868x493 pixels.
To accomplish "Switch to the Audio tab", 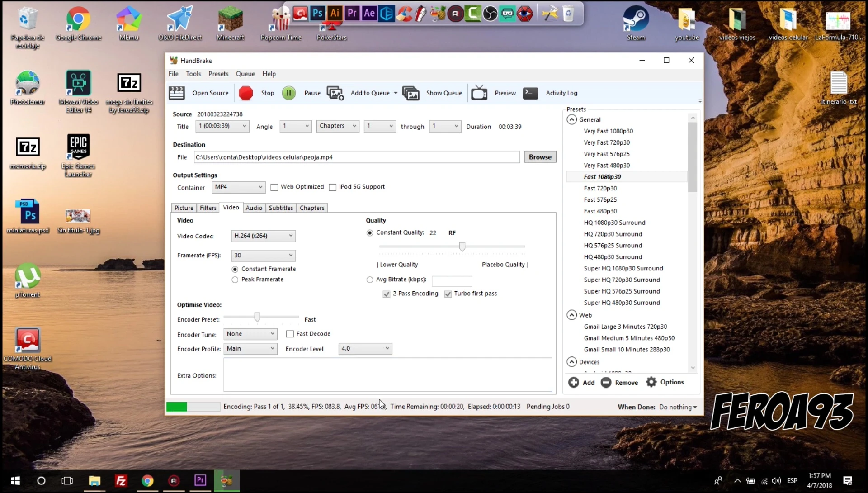I will [254, 208].
